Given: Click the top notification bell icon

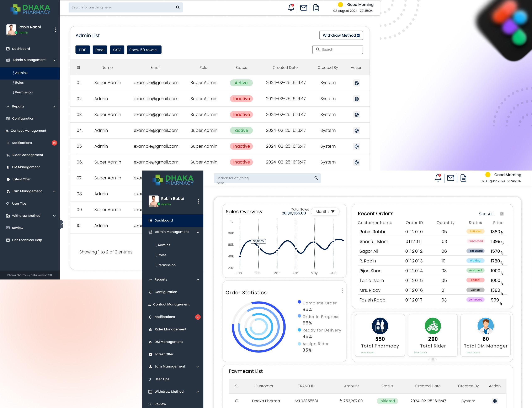Looking at the screenshot, I should tap(291, 8).
